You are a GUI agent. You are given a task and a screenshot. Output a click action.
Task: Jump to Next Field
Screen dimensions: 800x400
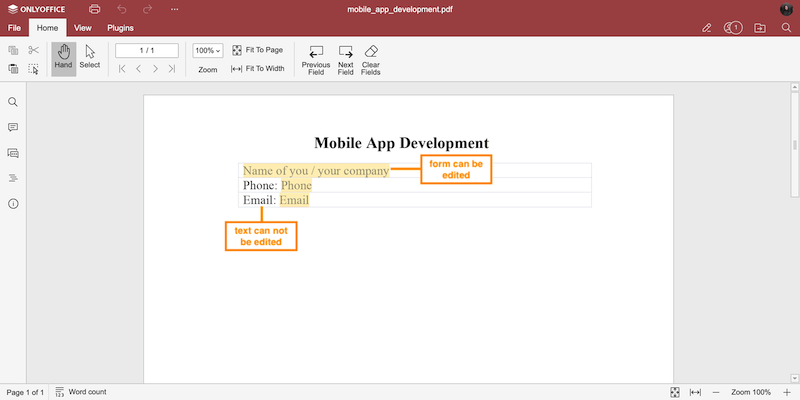click(346, 59)
